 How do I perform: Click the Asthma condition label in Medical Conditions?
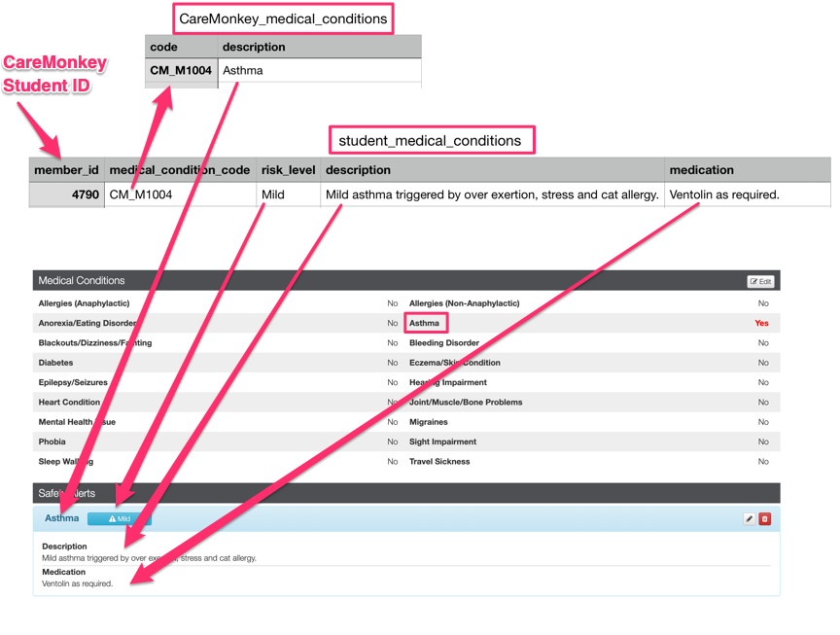(424, 323)
